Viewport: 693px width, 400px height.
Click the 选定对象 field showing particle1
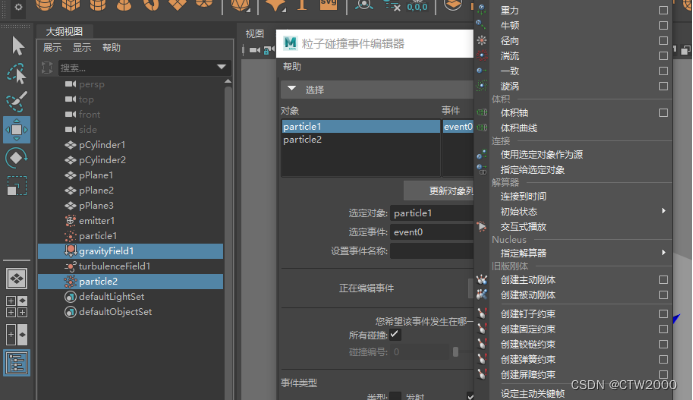pos(432,213)
